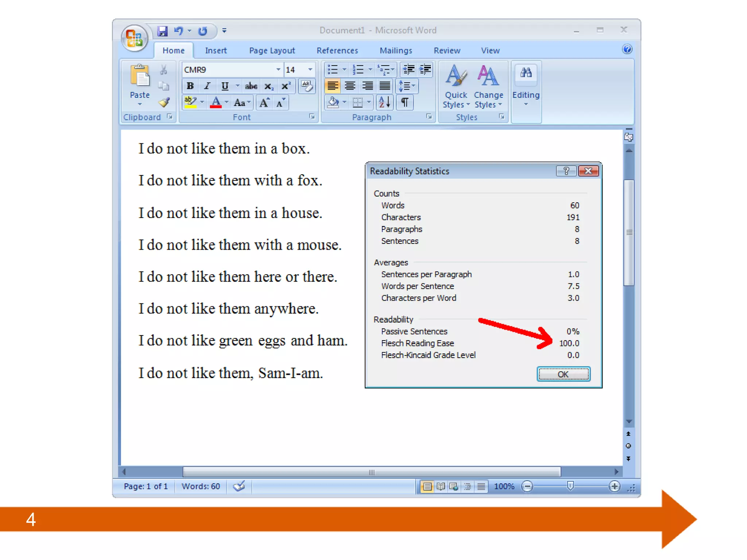Toggle italic formatting
747x560 pixels.
[207, 86]
